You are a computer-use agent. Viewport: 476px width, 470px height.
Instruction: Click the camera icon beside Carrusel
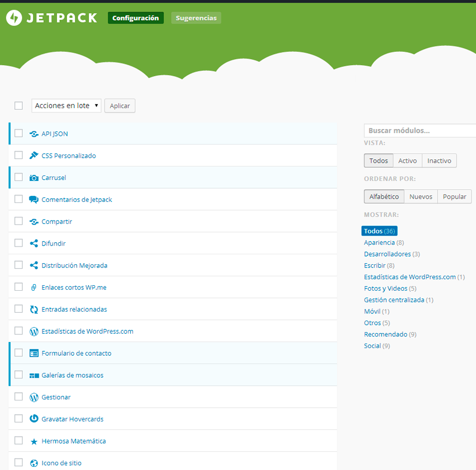(x=34, y=178)
